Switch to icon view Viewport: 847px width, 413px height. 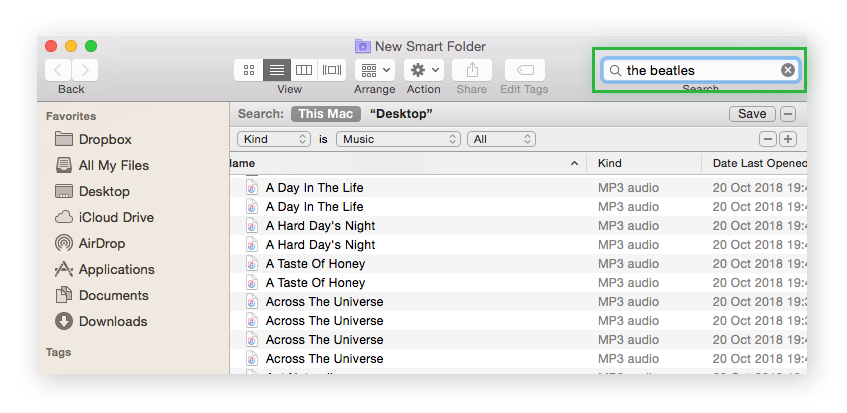coord(248,70)
